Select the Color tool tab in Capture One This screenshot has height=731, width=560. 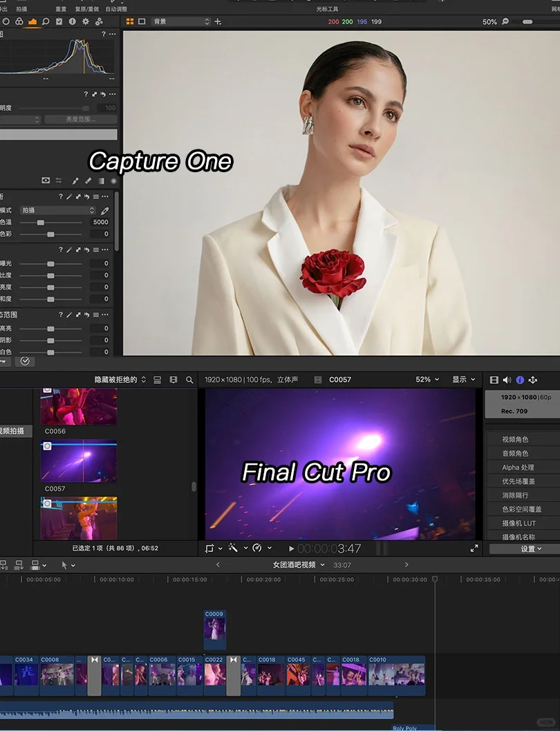point(19,21)
